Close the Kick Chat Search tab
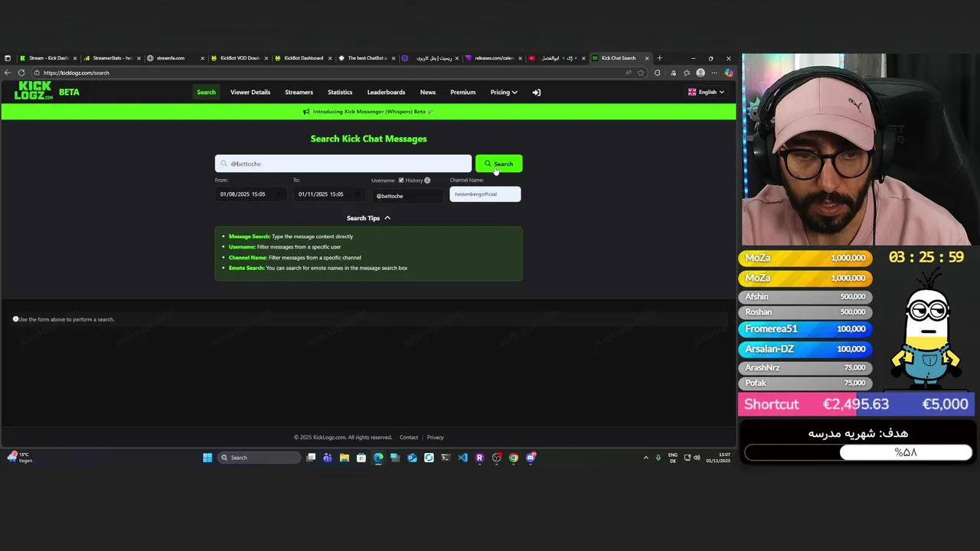 647,58
